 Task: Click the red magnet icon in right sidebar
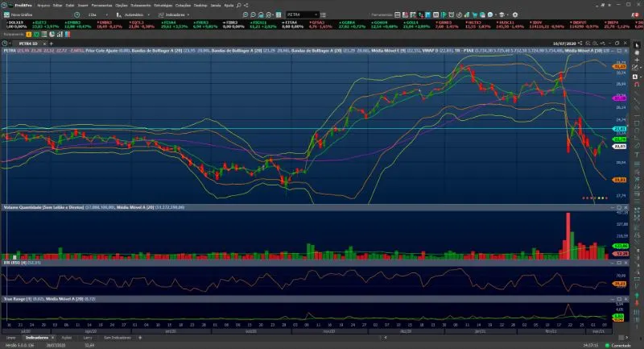(637, 85)
